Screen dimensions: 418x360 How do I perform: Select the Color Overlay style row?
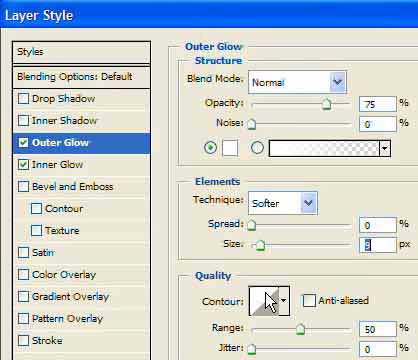(x=81, y=275)
